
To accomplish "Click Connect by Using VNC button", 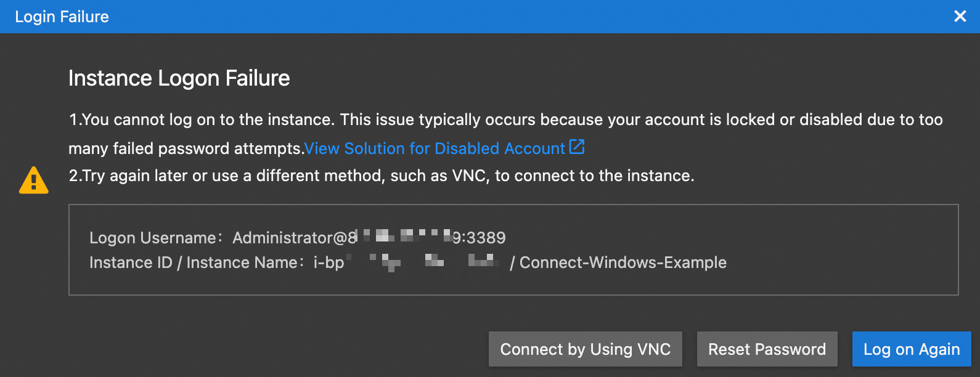I will point(585,349).
